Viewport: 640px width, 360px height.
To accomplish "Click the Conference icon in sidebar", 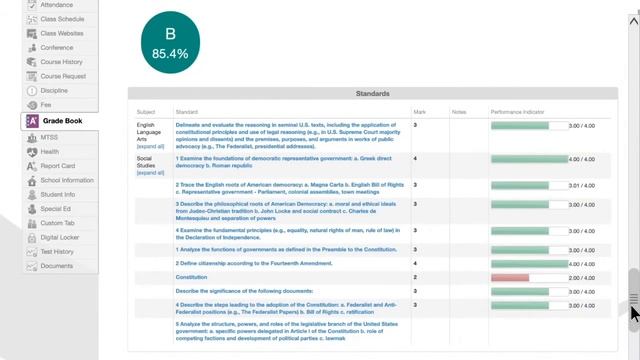I will coord(32,48).
